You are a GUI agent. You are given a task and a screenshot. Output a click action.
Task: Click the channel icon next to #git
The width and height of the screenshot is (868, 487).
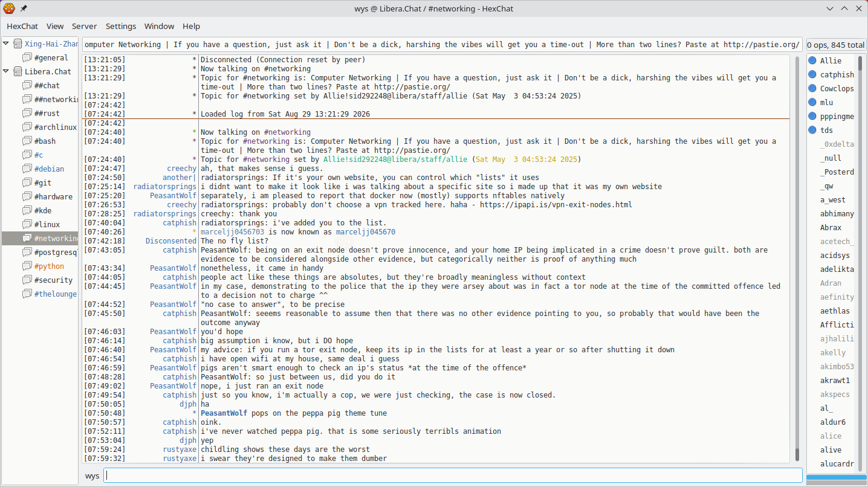tap(27, 182)
